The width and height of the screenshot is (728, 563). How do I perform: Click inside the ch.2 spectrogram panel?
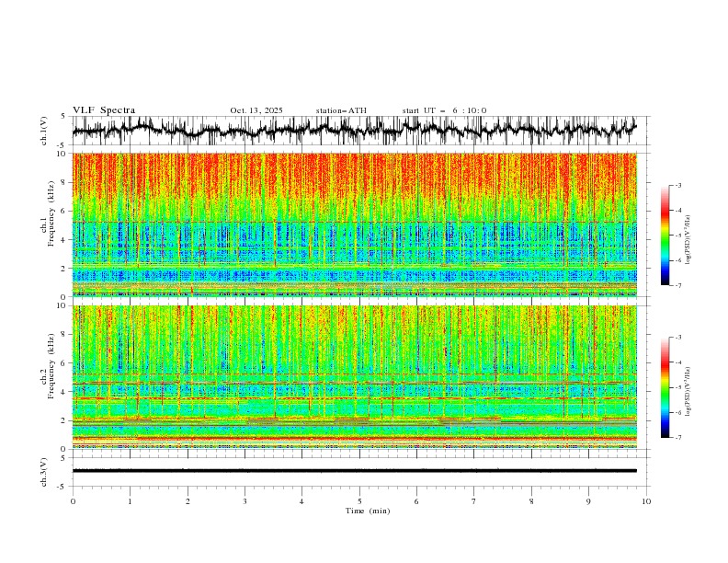[354, 377]
